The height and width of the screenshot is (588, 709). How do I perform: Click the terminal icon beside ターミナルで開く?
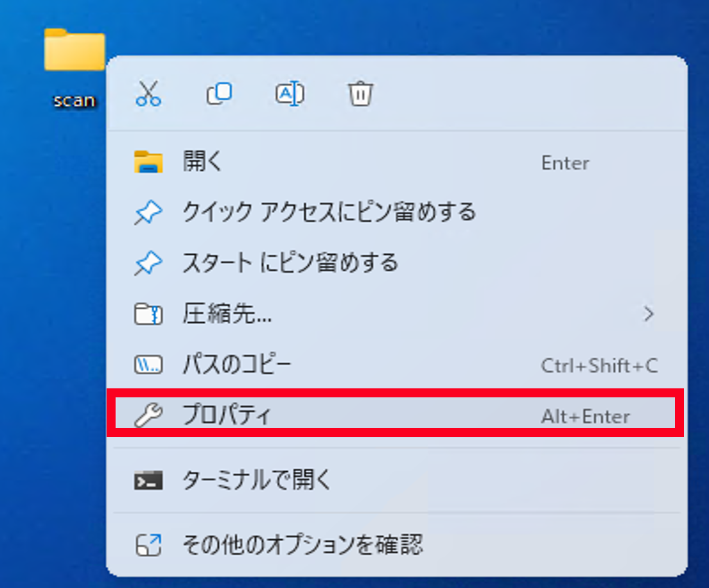(148, 480)
